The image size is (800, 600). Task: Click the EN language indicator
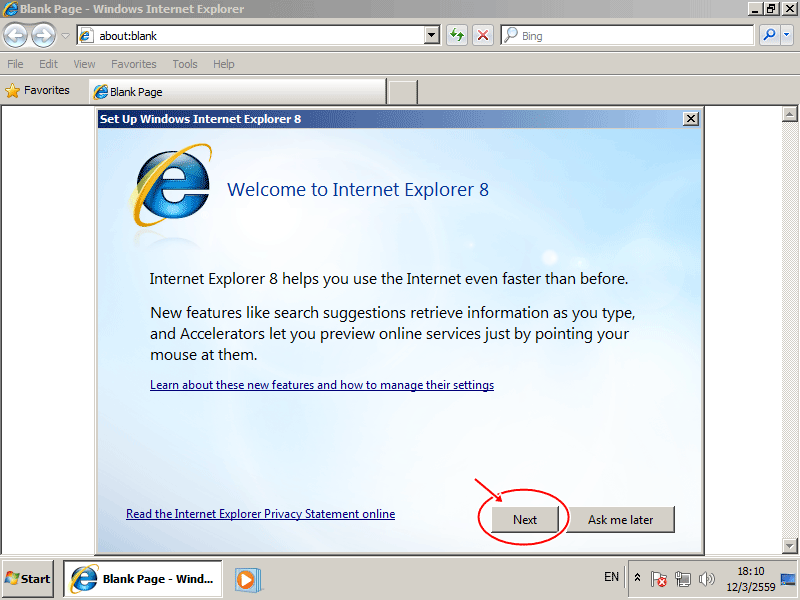pos(611,577)
